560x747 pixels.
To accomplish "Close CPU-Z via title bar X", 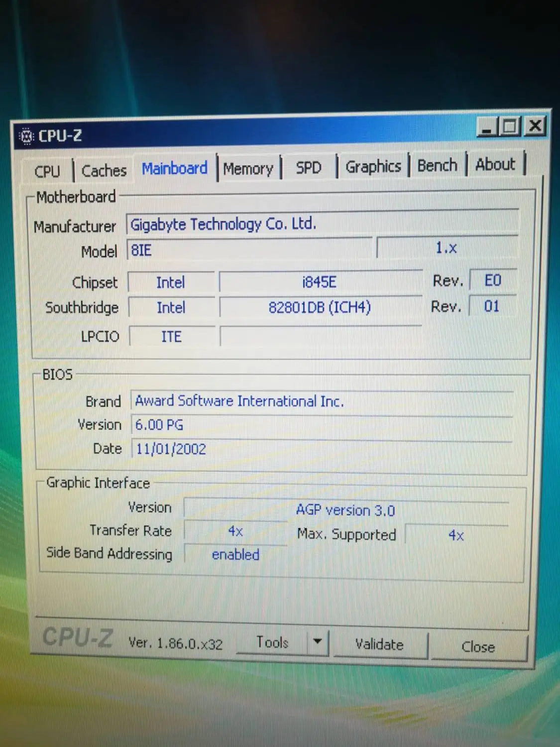I will tap(535, 125).
